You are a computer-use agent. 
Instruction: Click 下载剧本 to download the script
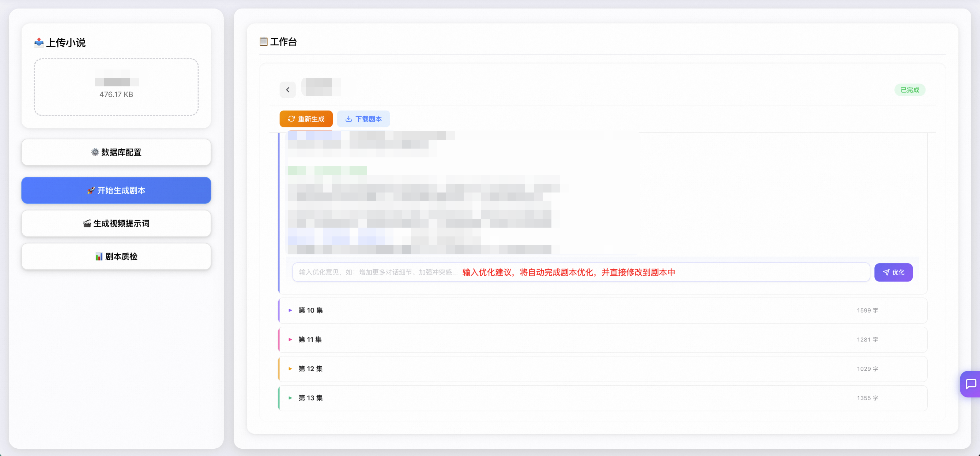click(x=363, y=119)
